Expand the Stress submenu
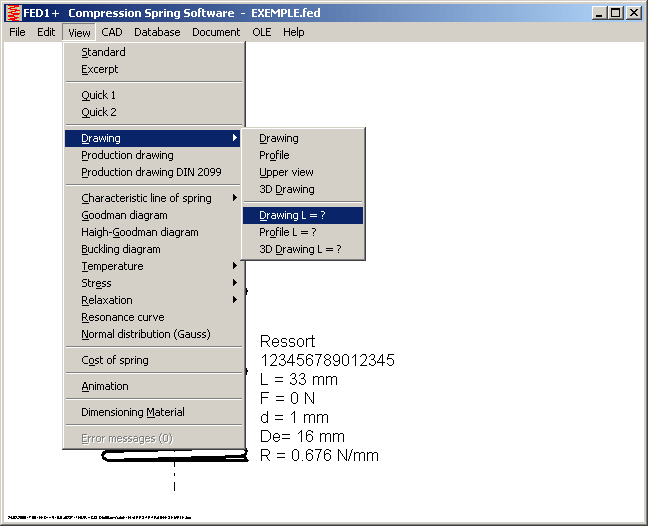648x526 pixels. point(96,283)
